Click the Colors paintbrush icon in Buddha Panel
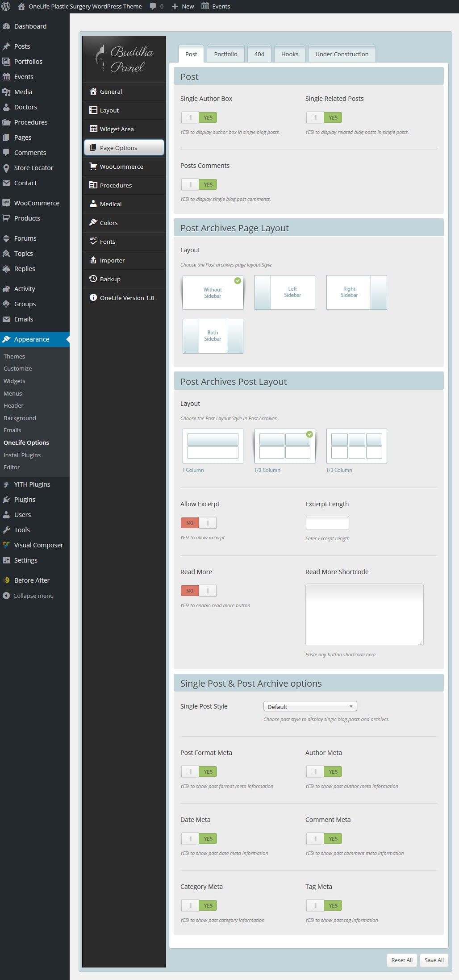This screenshot has height=980, width=459. click(x=93, y=222)
